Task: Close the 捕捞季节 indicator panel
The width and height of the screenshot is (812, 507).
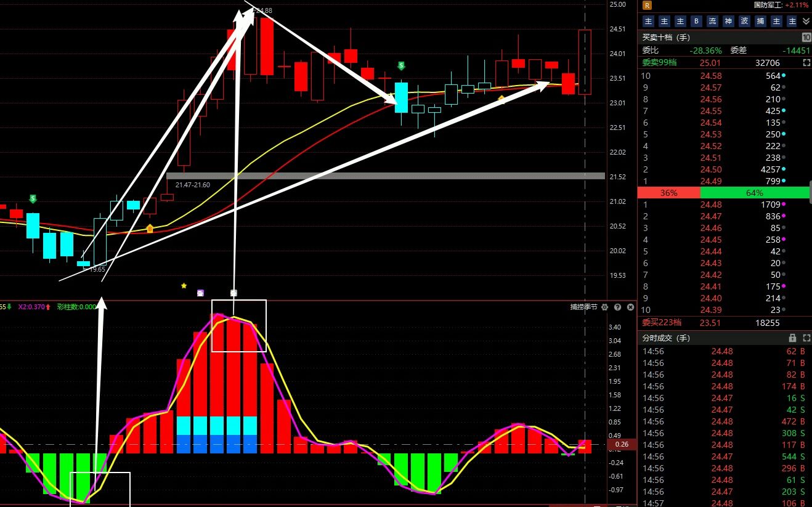Action: pos(630,307)
